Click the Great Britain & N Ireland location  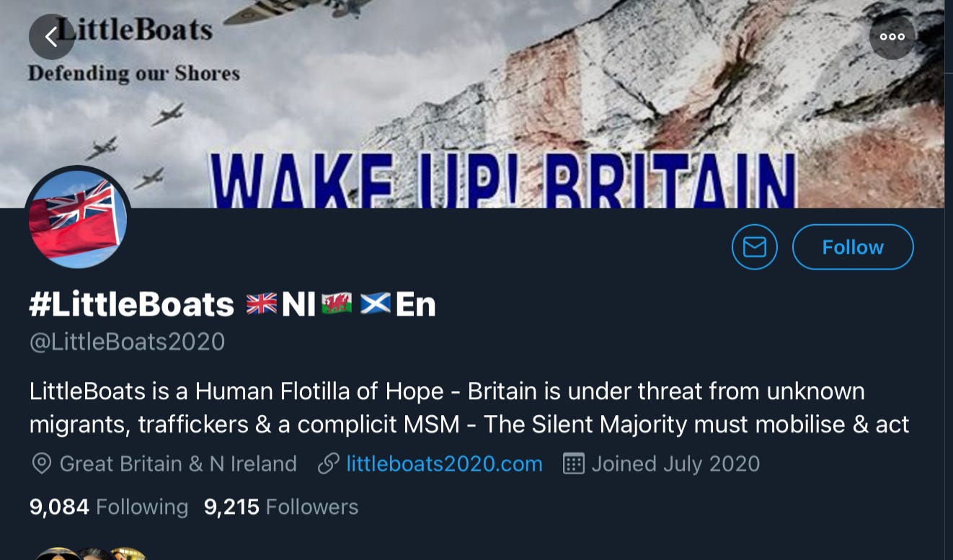[178, 463]
